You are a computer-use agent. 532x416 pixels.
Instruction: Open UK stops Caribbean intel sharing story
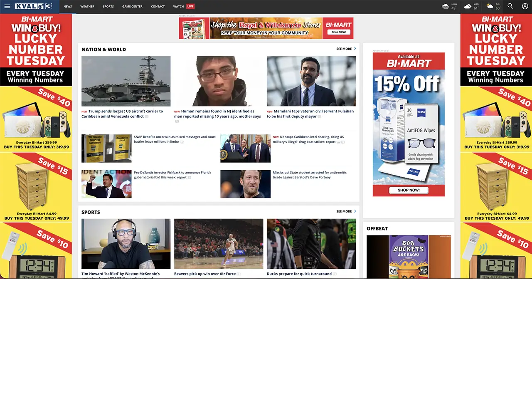308,139
